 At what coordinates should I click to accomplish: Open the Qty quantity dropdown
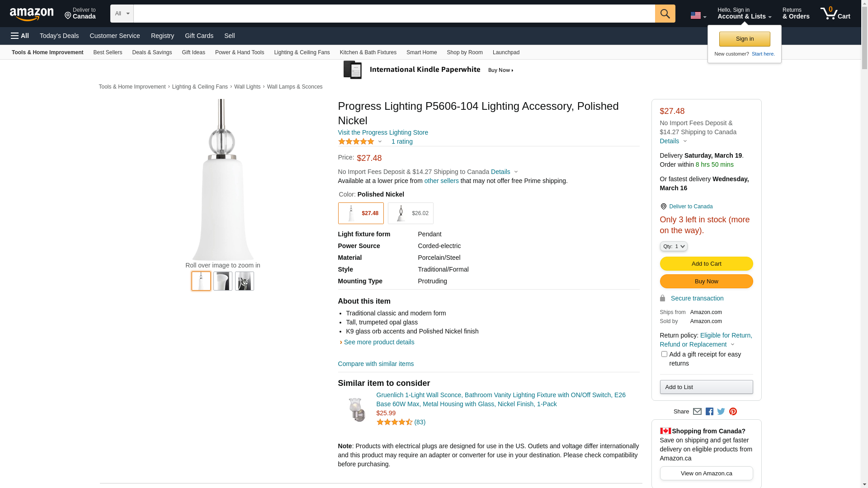tap(673, 246)
